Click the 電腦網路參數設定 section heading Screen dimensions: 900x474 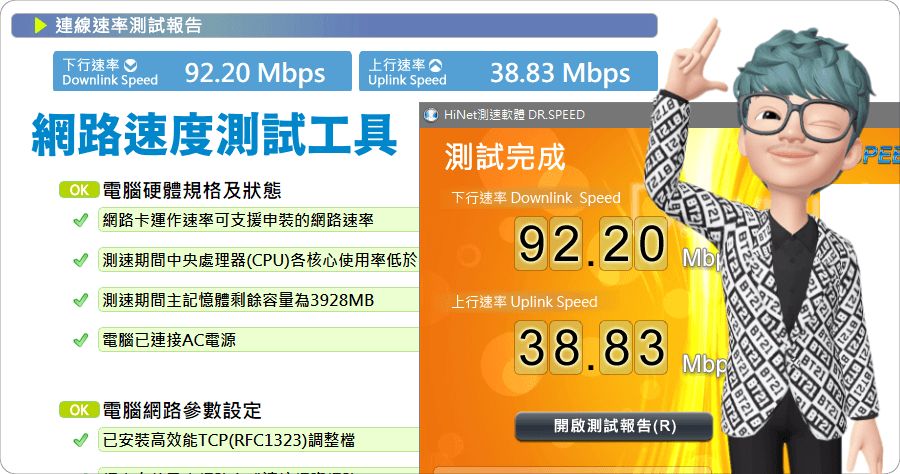(x=182, y=410)
